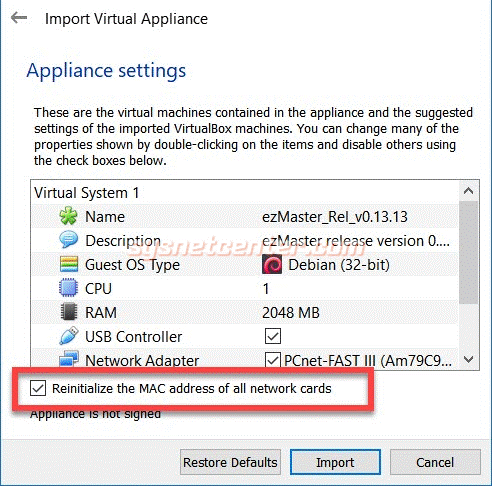Click the RAM memory chip icon
492x486 pixels.
click(x=69, y=312)
